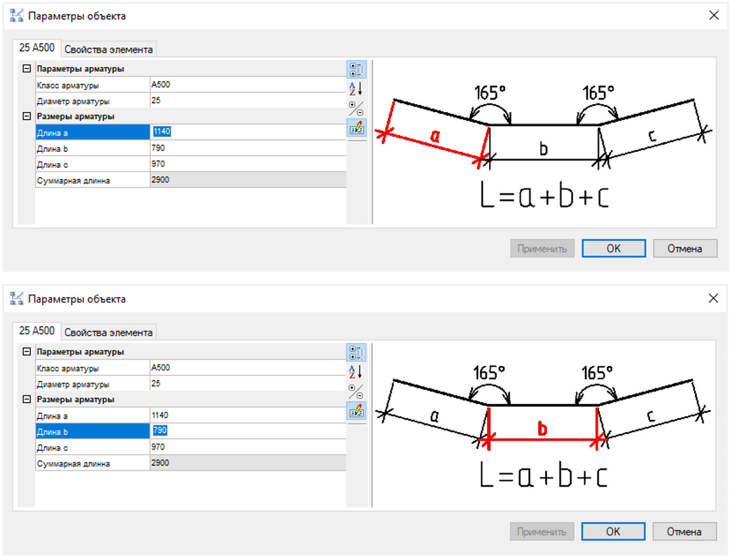Toggle property description icon in lower dialog
The height and width of the screenshot is (560, 731).
click(x=356, y=411)
